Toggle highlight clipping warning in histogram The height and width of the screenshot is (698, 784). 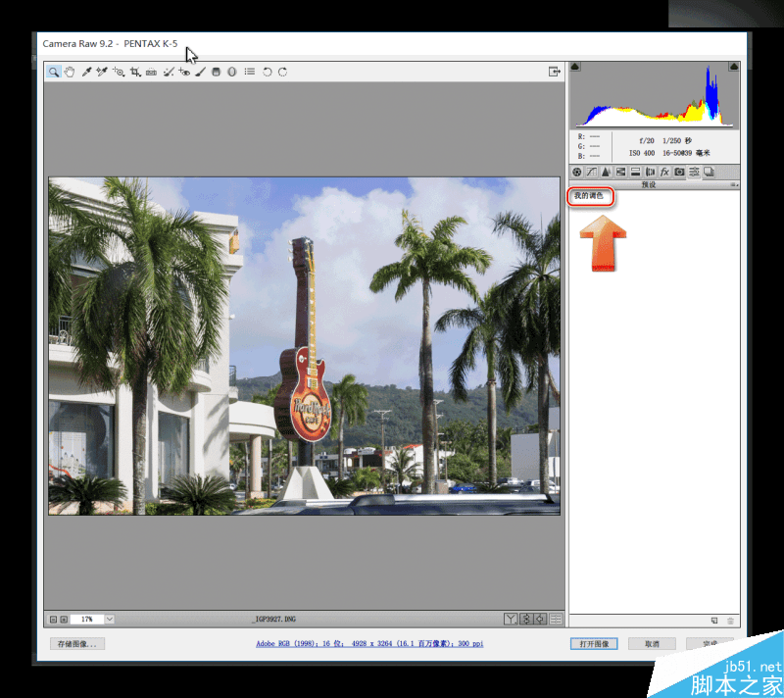click(733, 67)
